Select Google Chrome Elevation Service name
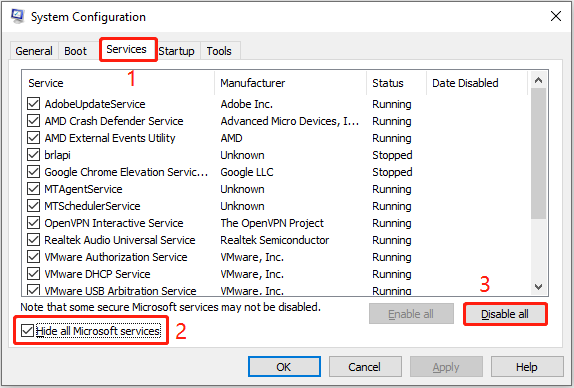The image size is (574, 388). click(126, 172)
